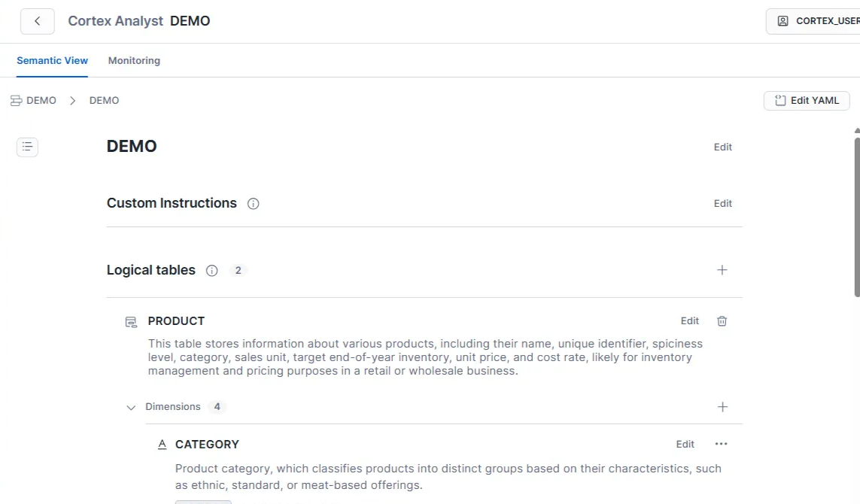The width and height of the screenshot is (860, 504).
Task: Edit the CATEGORY dimension
Action: (x=685, y=445)
